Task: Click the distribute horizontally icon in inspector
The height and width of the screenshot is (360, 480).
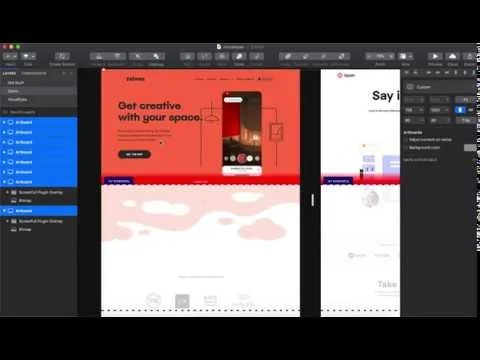Action: pyautogui.click(x=407, y=73)
